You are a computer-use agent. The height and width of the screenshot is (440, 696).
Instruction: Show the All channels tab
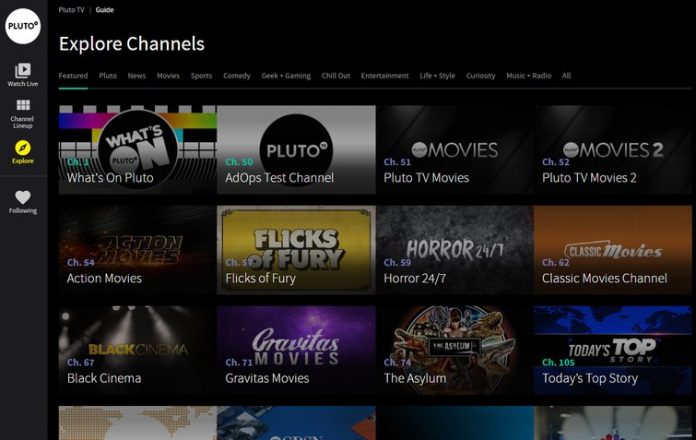click(x=566, y=76)
